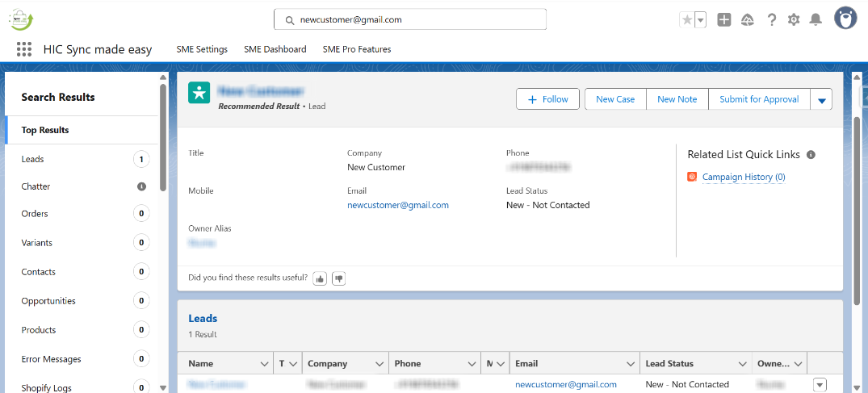Viewport: 868px width, 393px height.
Task: Click thumbs down feedback button
Action: (339, 278)
